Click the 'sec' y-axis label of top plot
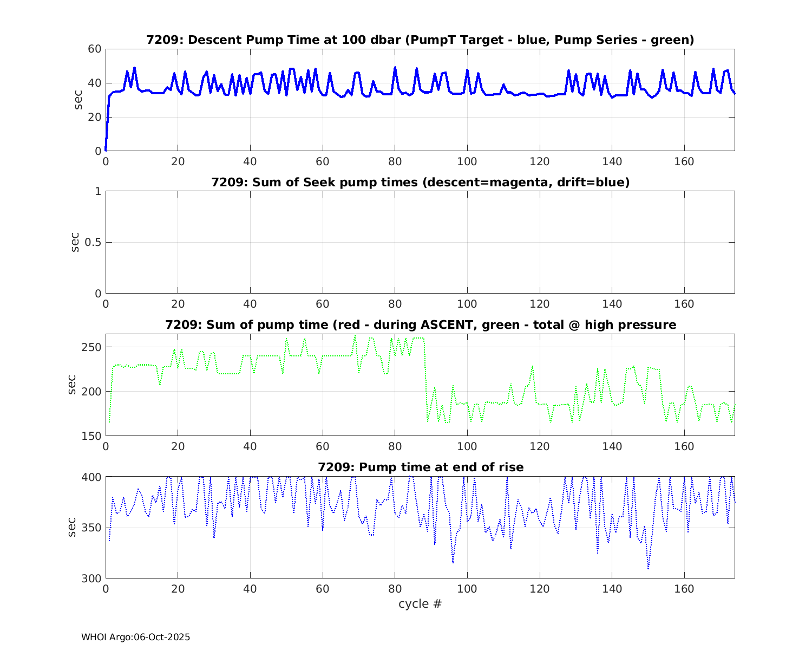This screenshot has width=812, height=650. (x=78, y=100)
